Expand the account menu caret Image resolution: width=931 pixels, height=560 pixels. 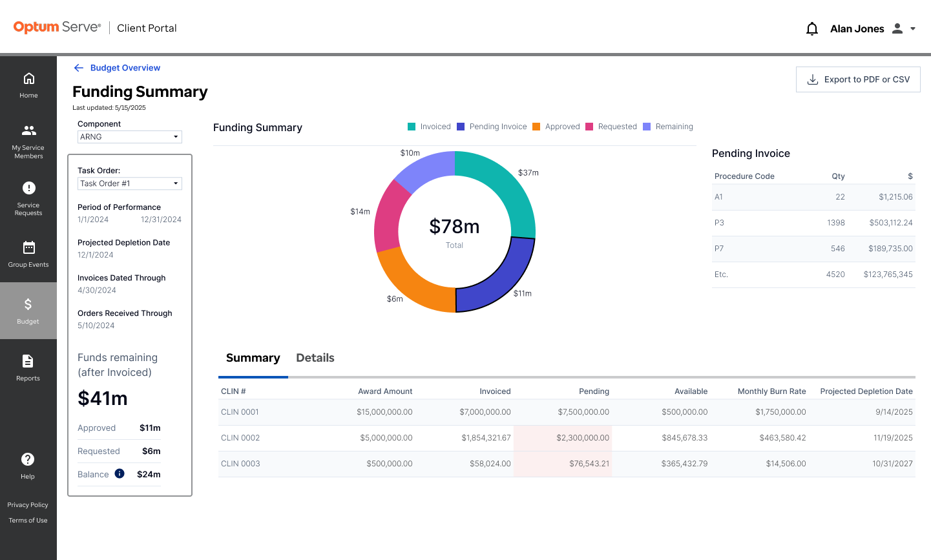coord(913,28)
